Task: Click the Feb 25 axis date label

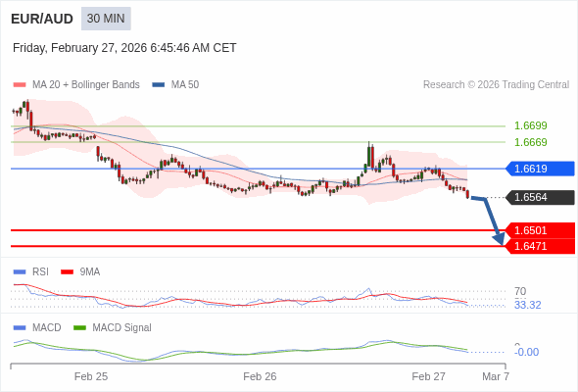Action: [x=91, y=376]
